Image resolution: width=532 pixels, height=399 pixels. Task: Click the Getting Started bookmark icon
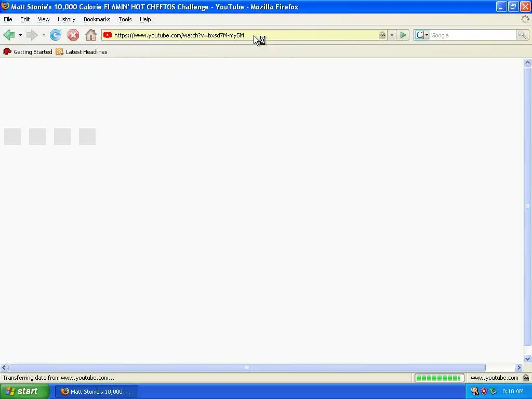coord(7,51)
